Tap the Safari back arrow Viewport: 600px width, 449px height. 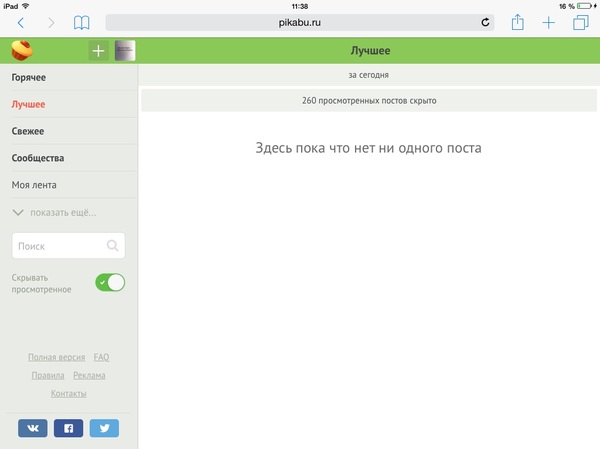click(x=21, y=22)
